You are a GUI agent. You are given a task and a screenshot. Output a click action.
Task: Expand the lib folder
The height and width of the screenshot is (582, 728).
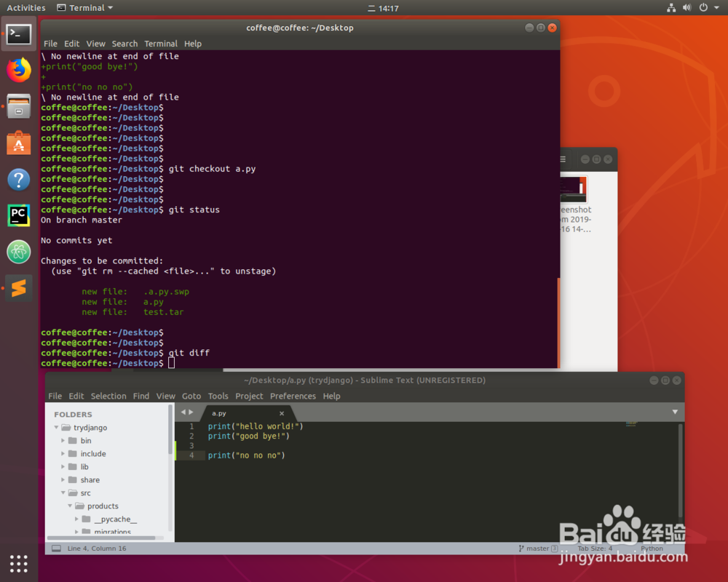pos(63,466)
